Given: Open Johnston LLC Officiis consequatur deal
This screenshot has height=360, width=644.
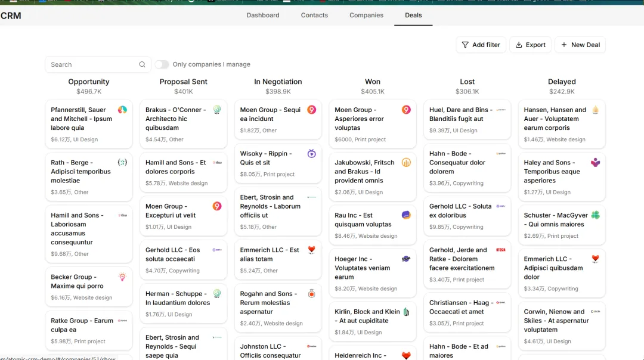Looking at the screenshot, I should tap(278, 349).
